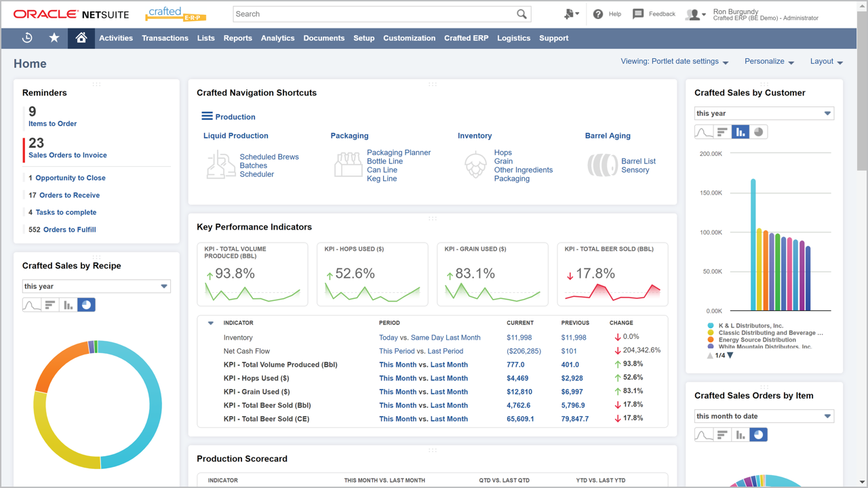Screen dimensions: 868x488
Task: Open Orders to Fulfill reminder link
Action: [69, 230]
